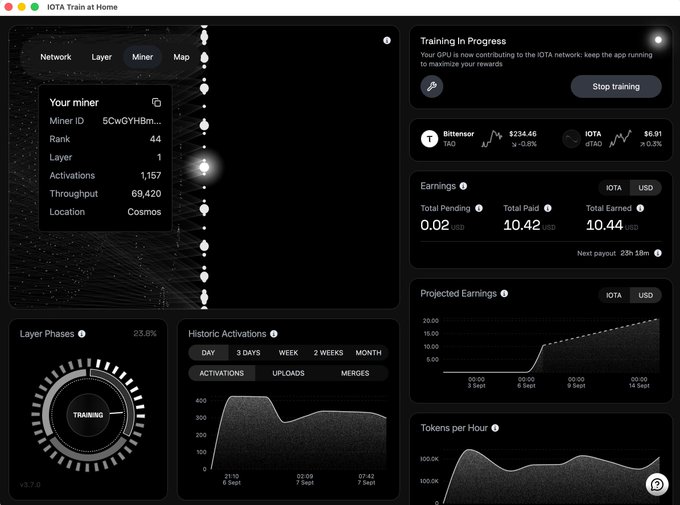Viewport: 680px width, 505px height.
Task: Show info for Next payout
Action: pyautogui.click(x=658, y=253)
